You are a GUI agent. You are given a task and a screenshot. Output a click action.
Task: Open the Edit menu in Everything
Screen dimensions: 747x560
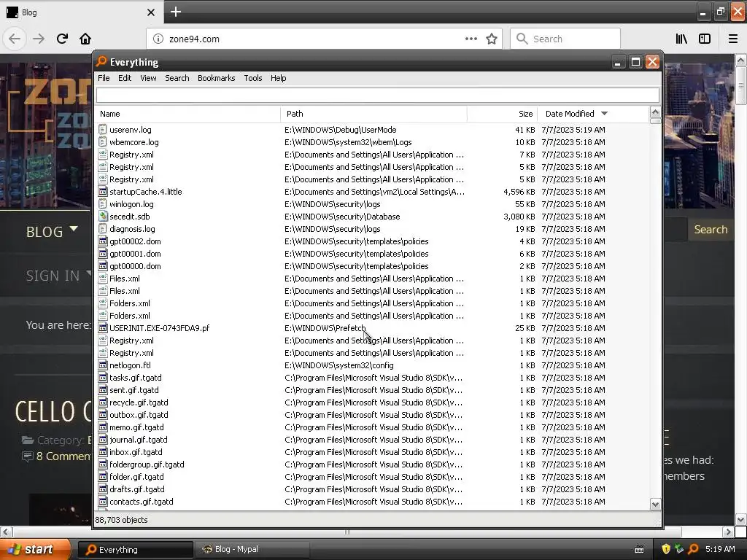point(125,78)
